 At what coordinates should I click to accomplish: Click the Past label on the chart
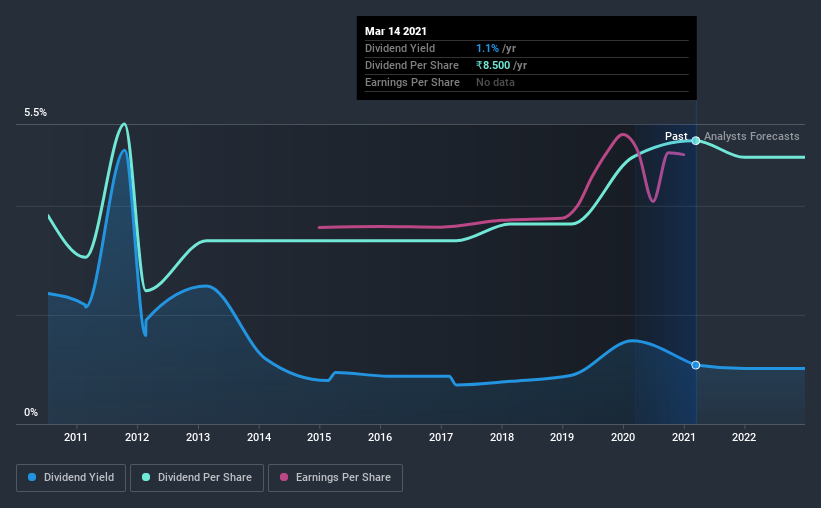[676, 136]
